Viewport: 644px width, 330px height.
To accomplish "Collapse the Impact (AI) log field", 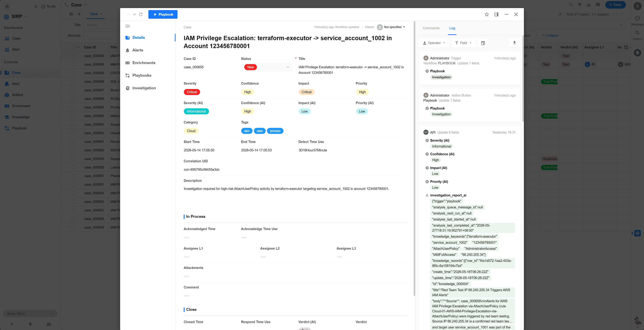I will [x=427, y=168].
